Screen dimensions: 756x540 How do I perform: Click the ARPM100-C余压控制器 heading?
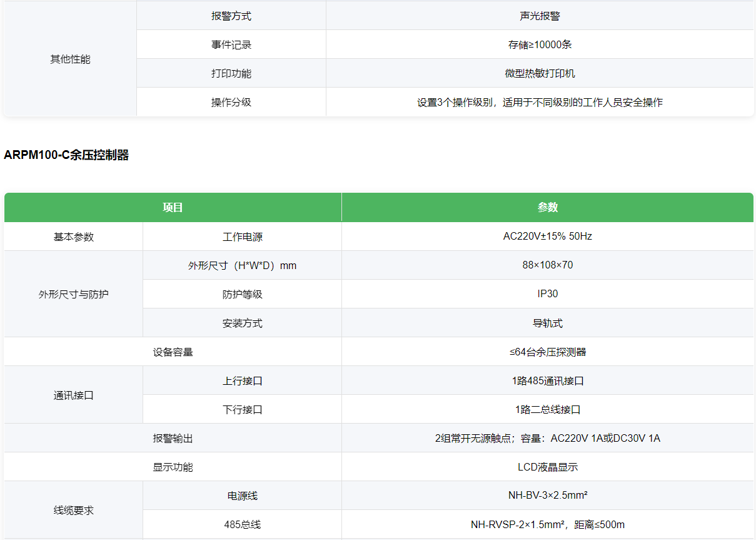[66, 155]
